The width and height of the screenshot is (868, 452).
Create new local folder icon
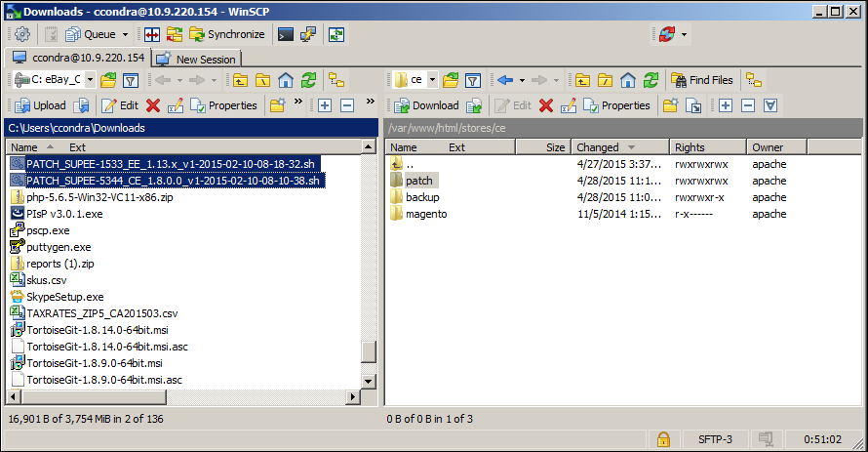pos(277,105)
